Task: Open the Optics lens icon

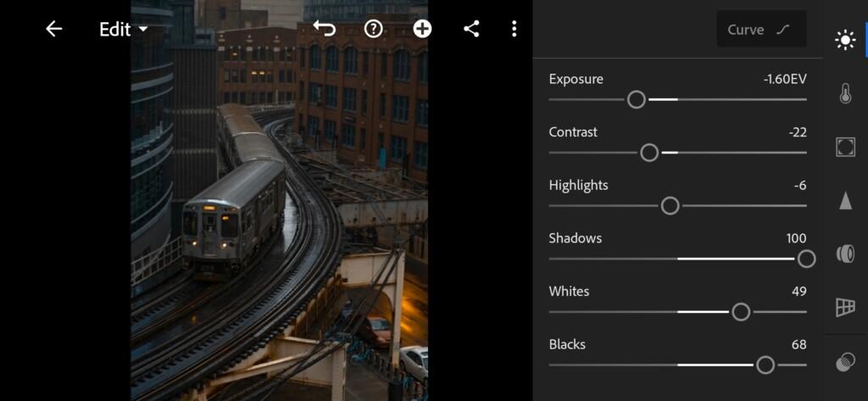Action: [845, 253]
